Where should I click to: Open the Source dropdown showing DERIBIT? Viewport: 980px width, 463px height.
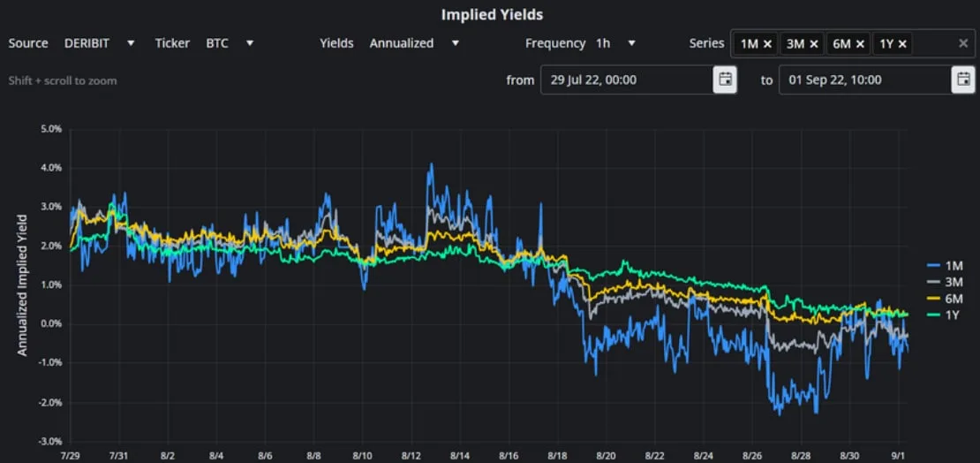[x=100, y=43]
